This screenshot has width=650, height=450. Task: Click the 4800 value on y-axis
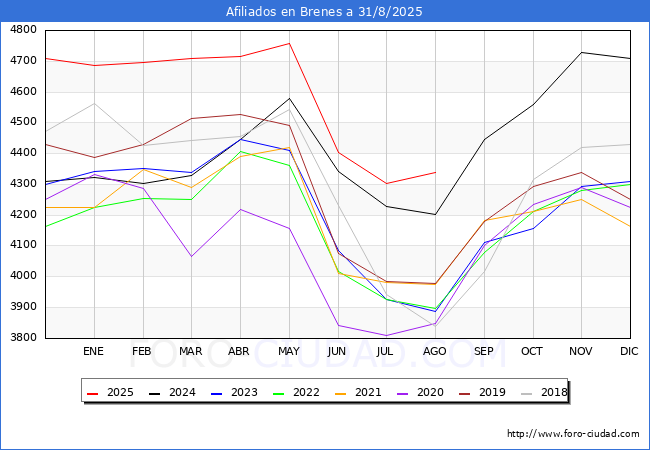click(x=22, y=30)
